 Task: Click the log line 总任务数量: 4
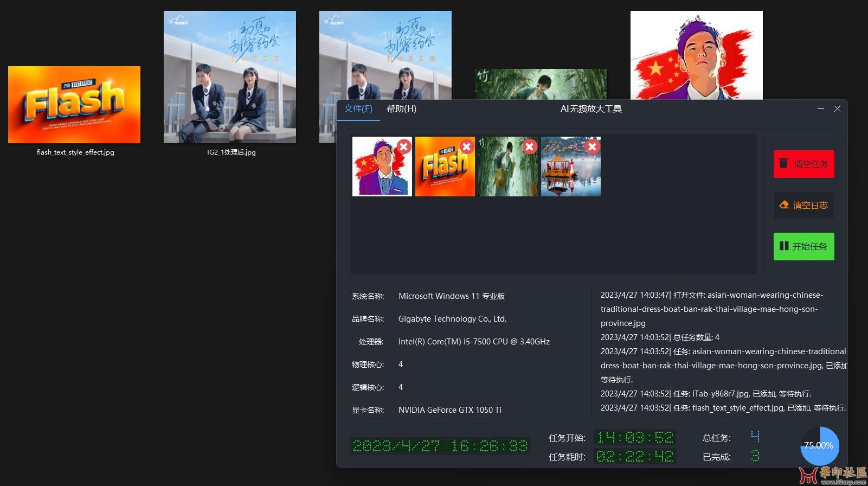660,337
